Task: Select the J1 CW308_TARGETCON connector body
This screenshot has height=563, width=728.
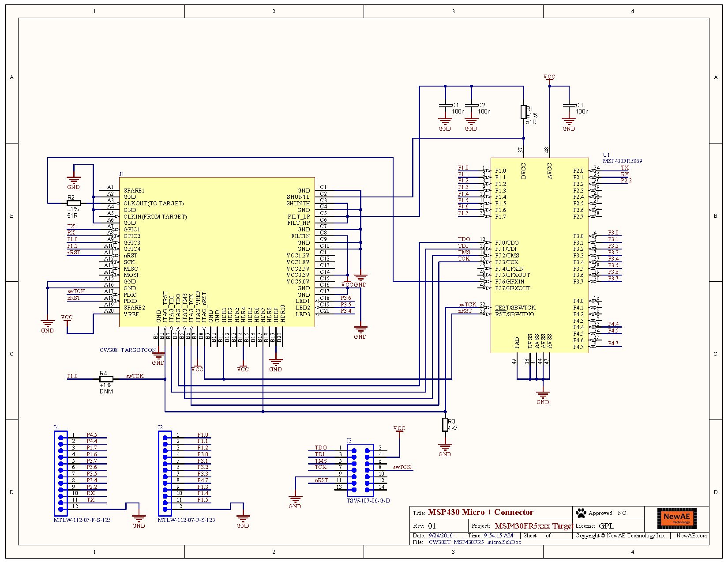Action: coord(216,252)
